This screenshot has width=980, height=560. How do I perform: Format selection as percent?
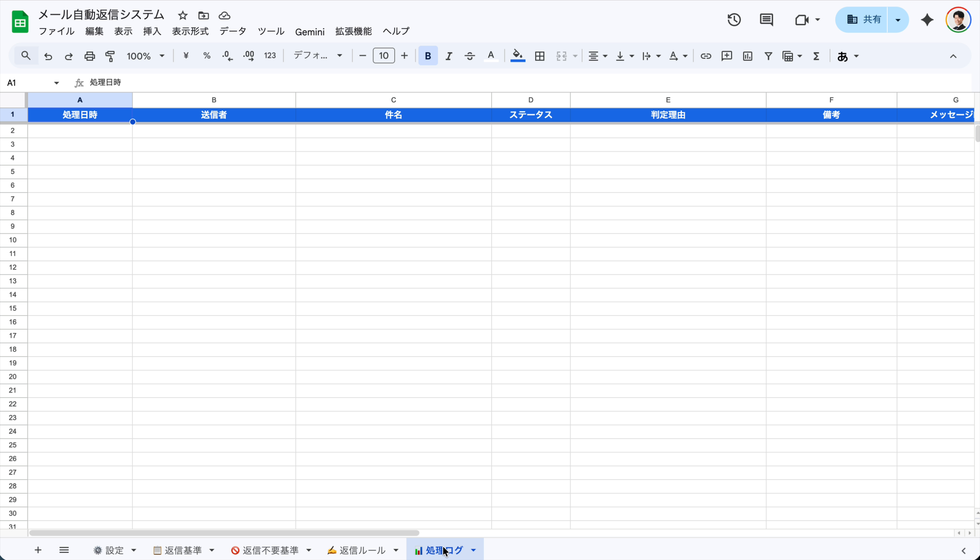point(207,56)
